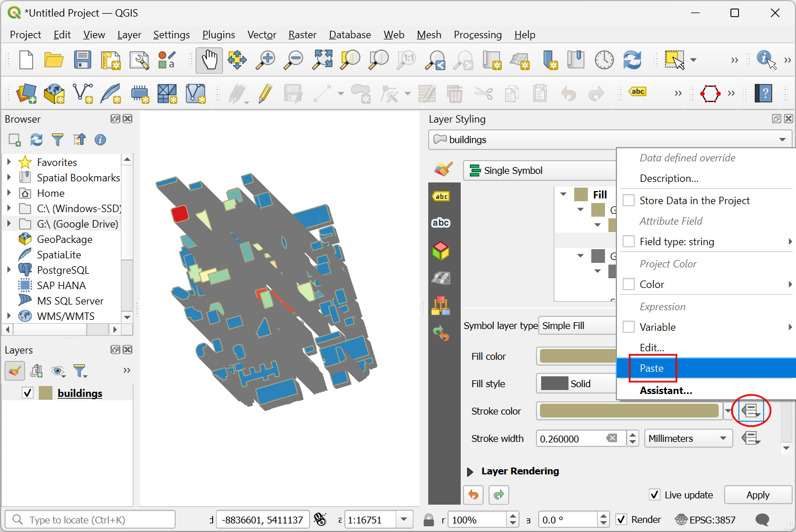The width and height of the screenshot is (796, 532).
Task: Click the Toggle Editing pencil icon
Action: click(265, 94)
